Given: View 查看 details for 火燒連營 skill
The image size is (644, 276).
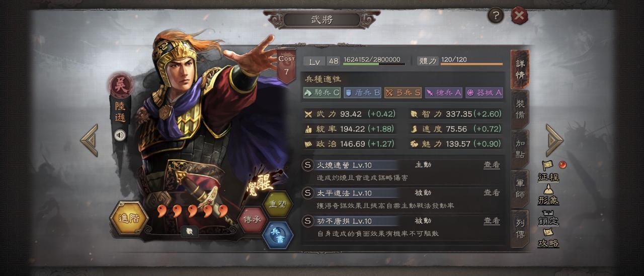Looking at the screenshot, I should point(492,165).
